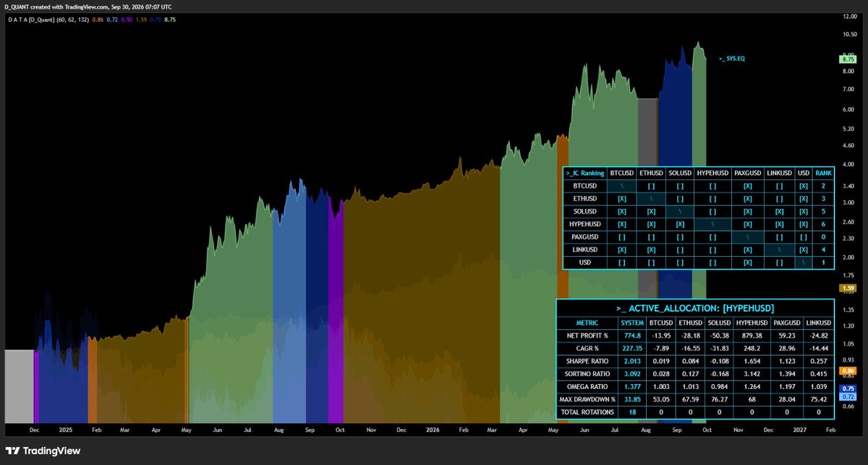
Task: Click the 1.59 price-scale tag
Action: [847, 289]
